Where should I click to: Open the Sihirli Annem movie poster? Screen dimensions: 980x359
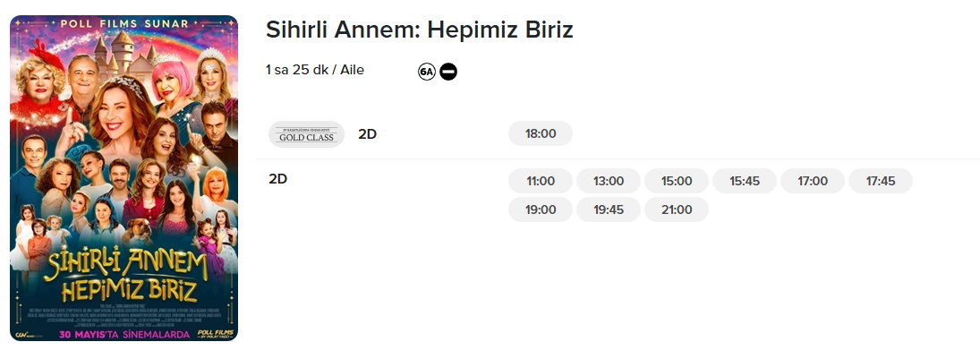coord(124,178)
